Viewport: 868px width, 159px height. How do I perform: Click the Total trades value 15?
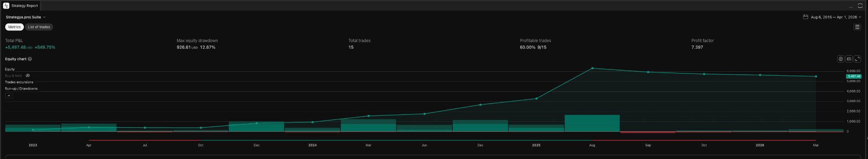[x=351, y=47]
